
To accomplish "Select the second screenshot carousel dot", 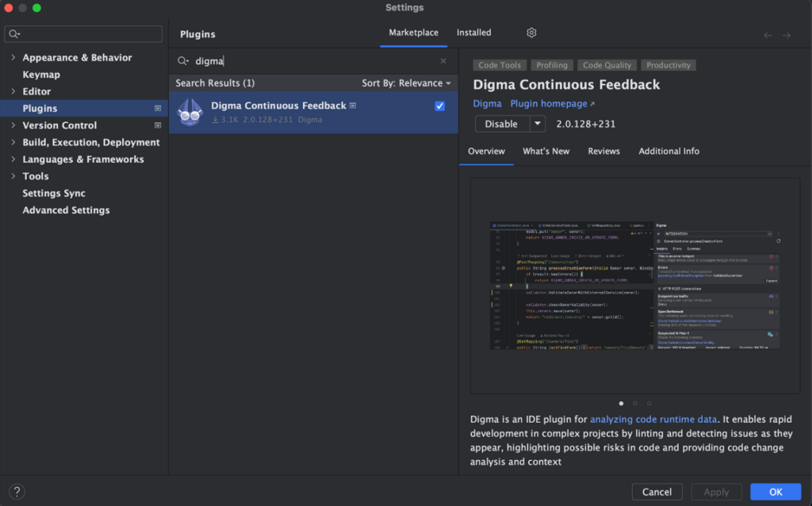I will coord(635,404).
